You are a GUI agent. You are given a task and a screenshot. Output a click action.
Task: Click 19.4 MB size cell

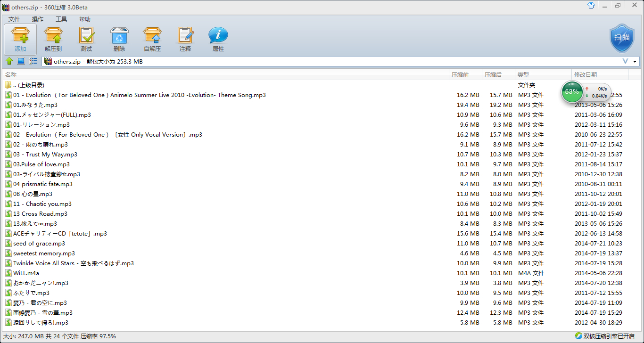pos(468,105)
